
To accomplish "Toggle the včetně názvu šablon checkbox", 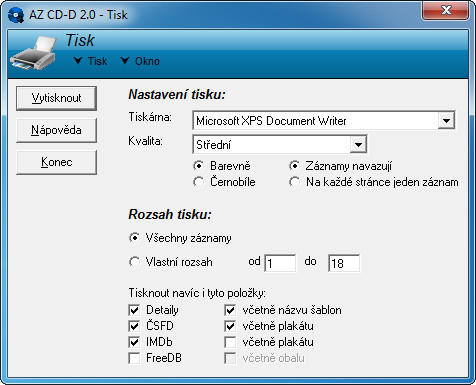I will tap(230, 310).
